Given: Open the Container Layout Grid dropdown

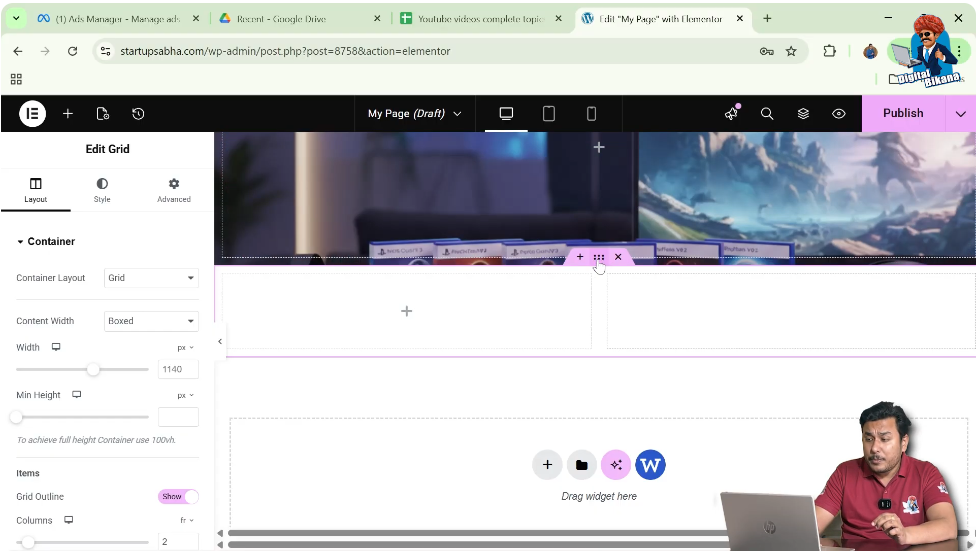Looking at the screenshot, I should [x=151, y=278].
